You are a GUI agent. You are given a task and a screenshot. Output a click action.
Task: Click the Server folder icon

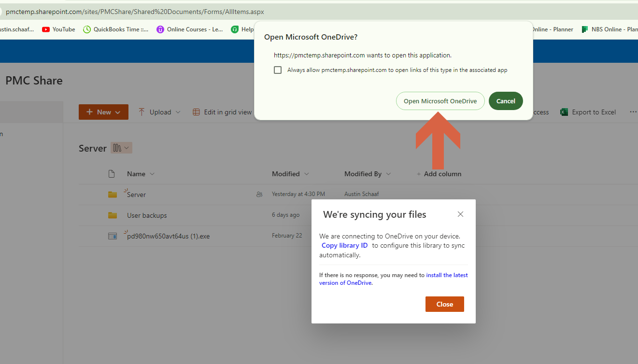click(x=113, y=195)
